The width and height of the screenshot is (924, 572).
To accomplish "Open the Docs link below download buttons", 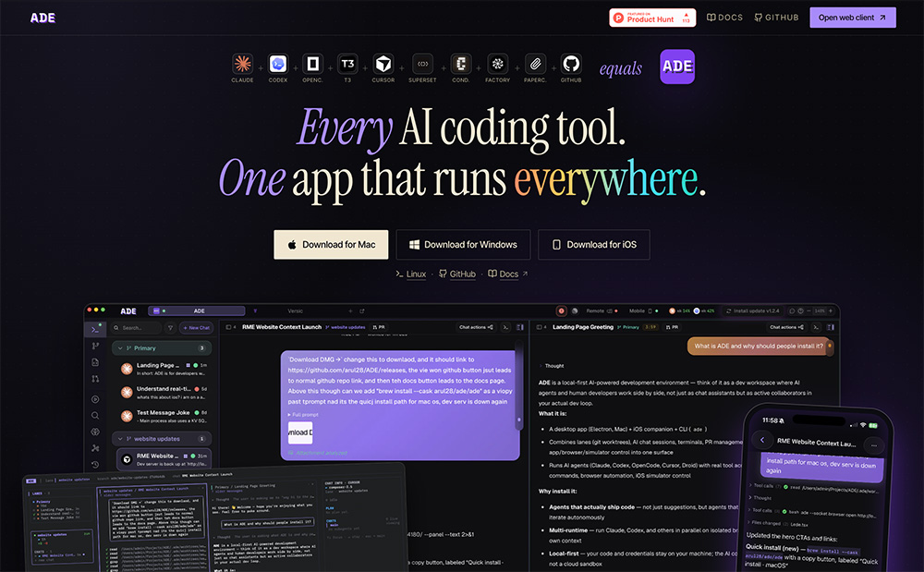I will [x=508, y=274].
